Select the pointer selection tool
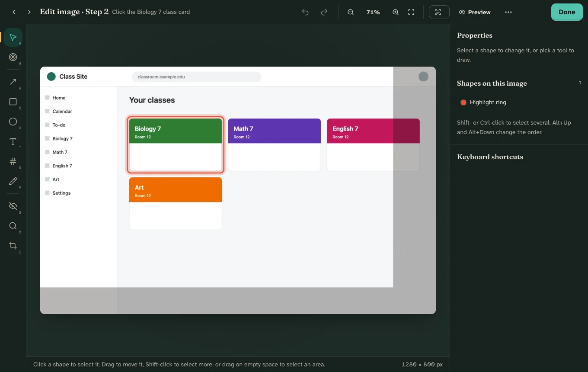 click(13, 37)
